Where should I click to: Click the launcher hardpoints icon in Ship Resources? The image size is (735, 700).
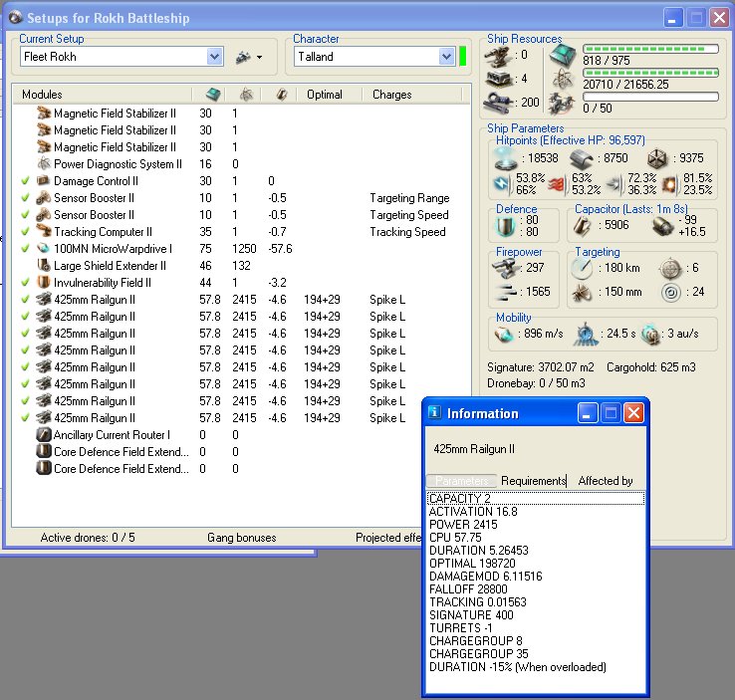pyautogui.click(x=497, y=79)
